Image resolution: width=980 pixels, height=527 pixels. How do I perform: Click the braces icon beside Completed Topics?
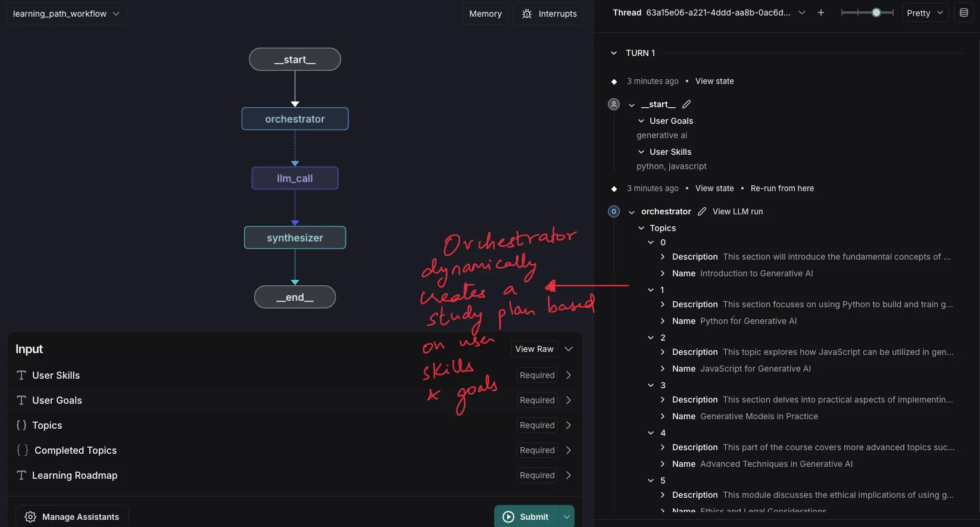point(23,450)
